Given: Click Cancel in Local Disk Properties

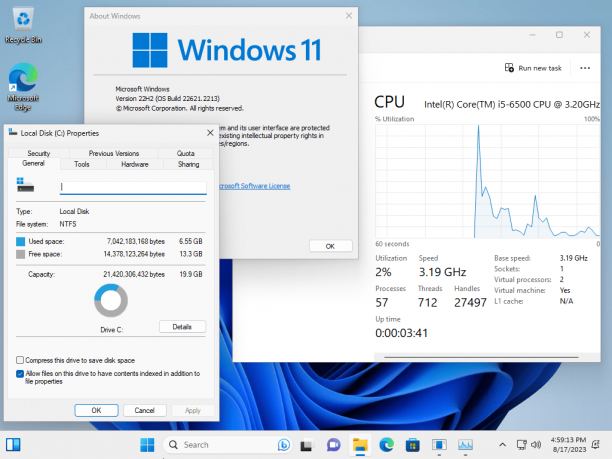Looking at the screenshot, I should tap(144, 410).
